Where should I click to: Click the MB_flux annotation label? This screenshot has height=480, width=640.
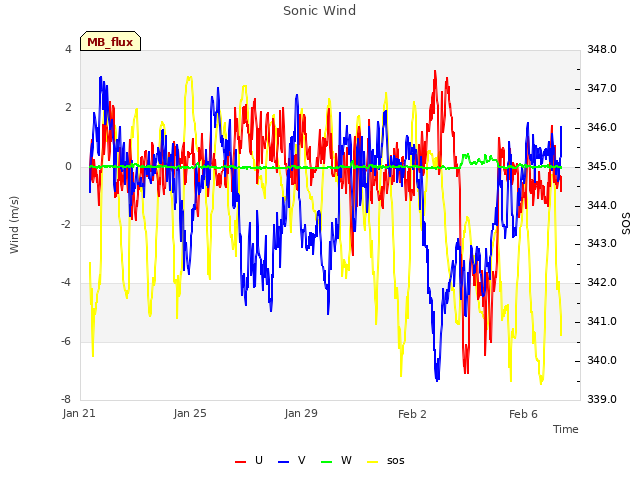click(110, 41)
